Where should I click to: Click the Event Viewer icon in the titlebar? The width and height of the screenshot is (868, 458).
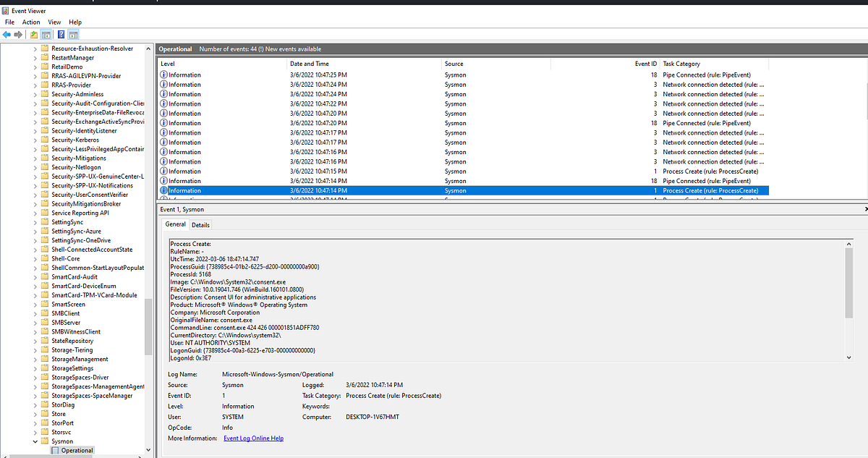[7, 11]
